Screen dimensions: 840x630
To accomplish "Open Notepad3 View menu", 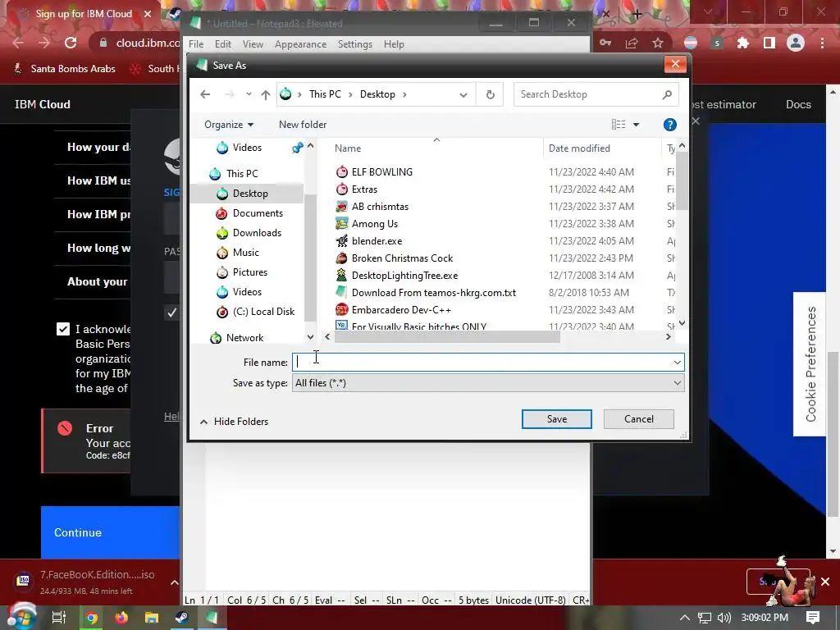I will click(x=253, y=44).
